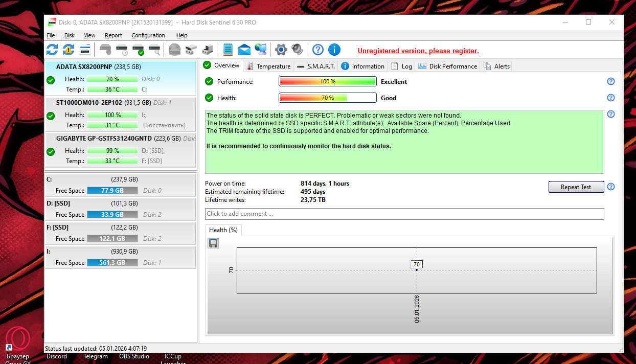Click the ST1000DM010 Health 100 % bar
The image size is (636, 364).
112,115
